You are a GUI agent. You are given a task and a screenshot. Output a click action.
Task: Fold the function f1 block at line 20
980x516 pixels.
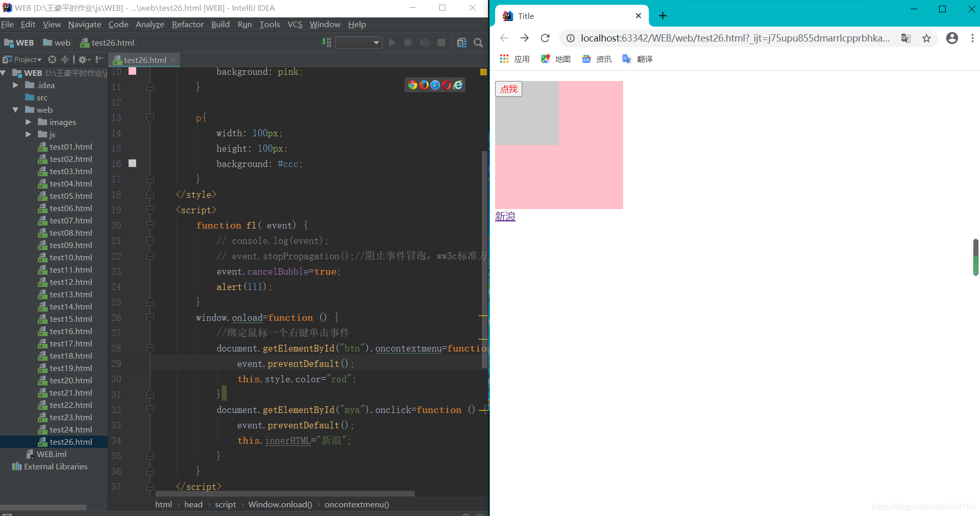tap(150, 225)
